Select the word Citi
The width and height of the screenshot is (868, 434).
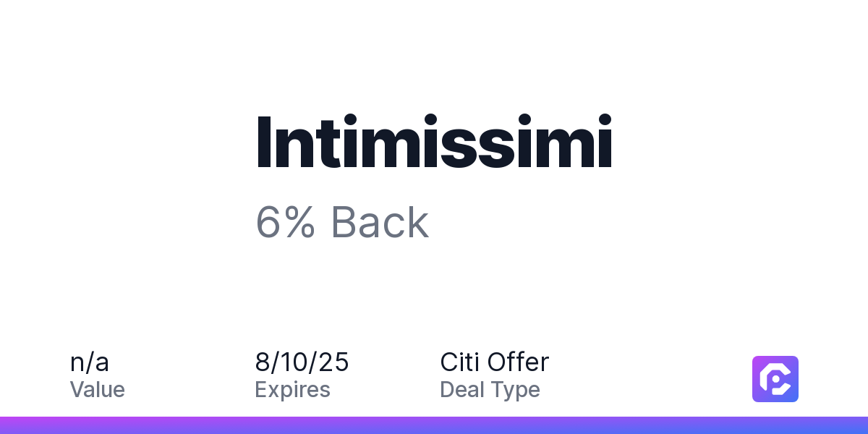point(460,362)
